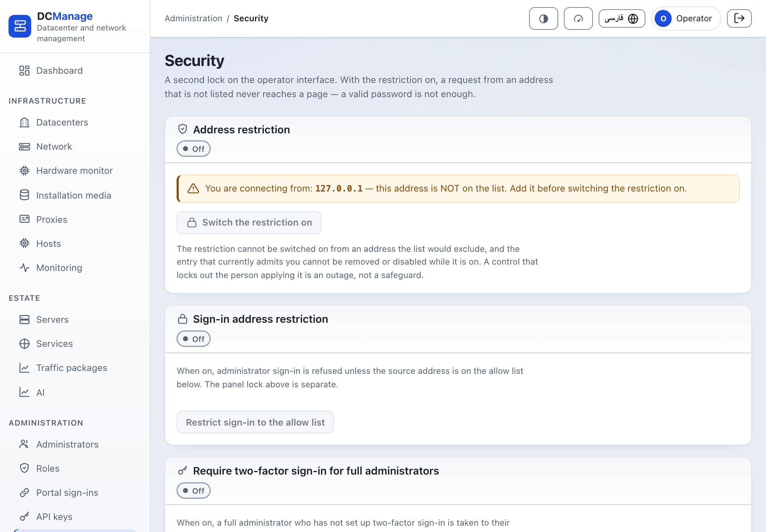Screen dimensions: 766x532
Task: Click the Services globe icon
Action: [x=24, y=344]
